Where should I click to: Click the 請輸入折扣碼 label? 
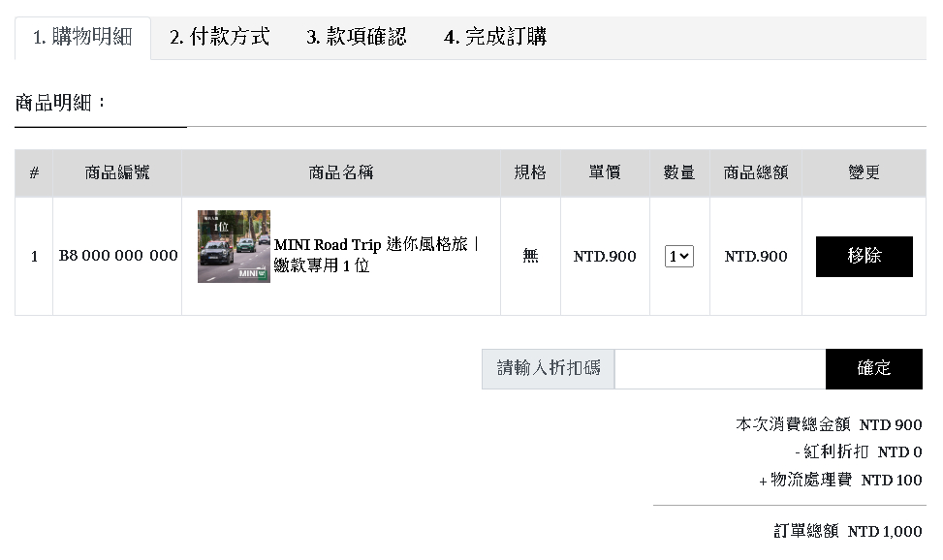[549, 369]
